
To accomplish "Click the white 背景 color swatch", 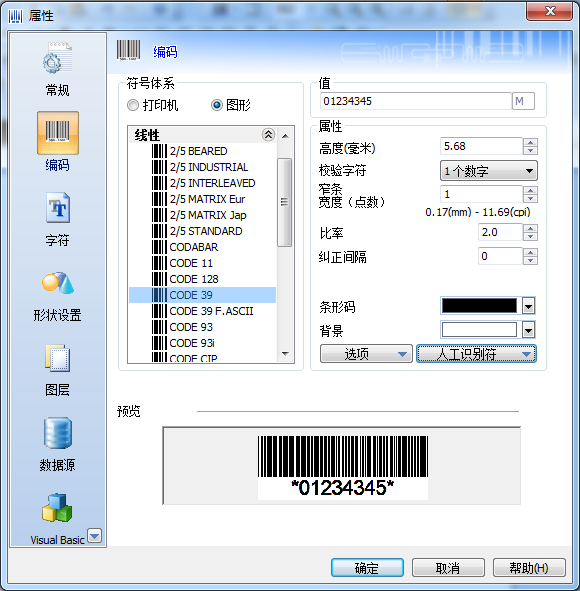I will pos(479,330).
